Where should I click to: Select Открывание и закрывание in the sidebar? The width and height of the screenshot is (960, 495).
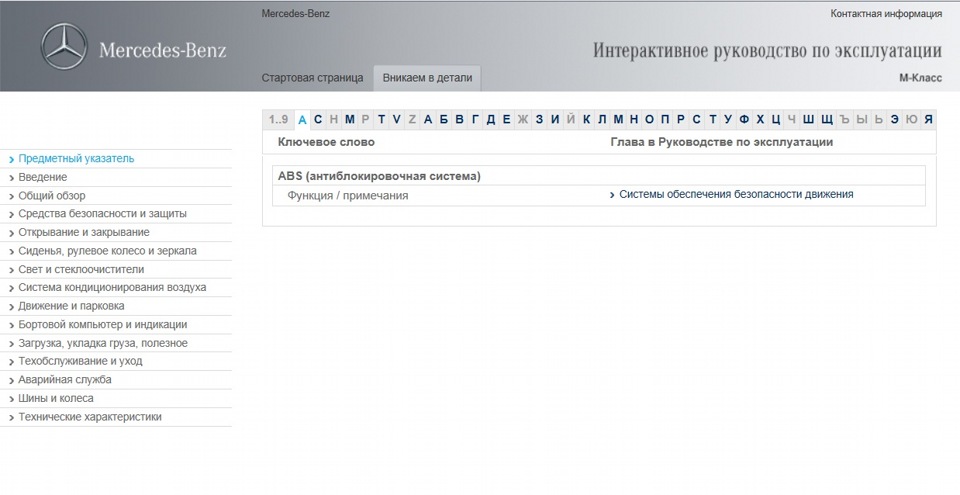click(x=83, y=232)
